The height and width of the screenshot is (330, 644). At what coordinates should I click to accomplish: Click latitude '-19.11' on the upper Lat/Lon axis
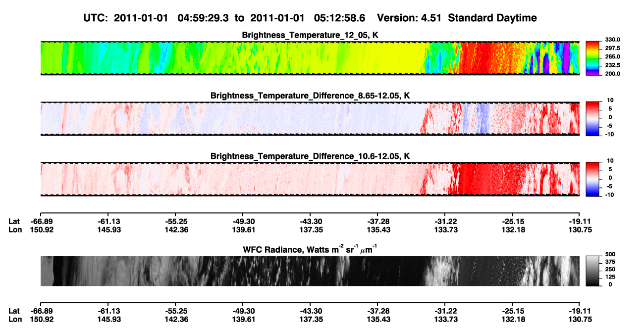pos(579,221)
